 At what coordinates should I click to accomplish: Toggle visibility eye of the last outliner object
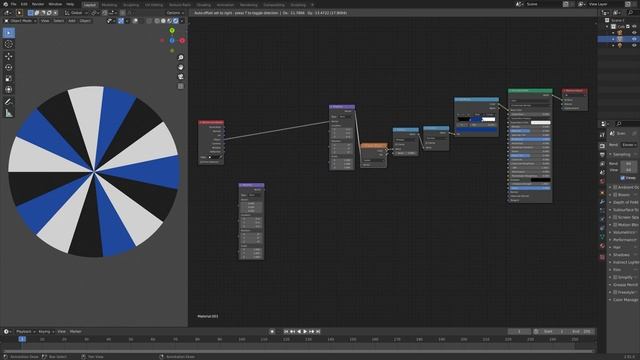pyautogui.click(x=634, y=45)
